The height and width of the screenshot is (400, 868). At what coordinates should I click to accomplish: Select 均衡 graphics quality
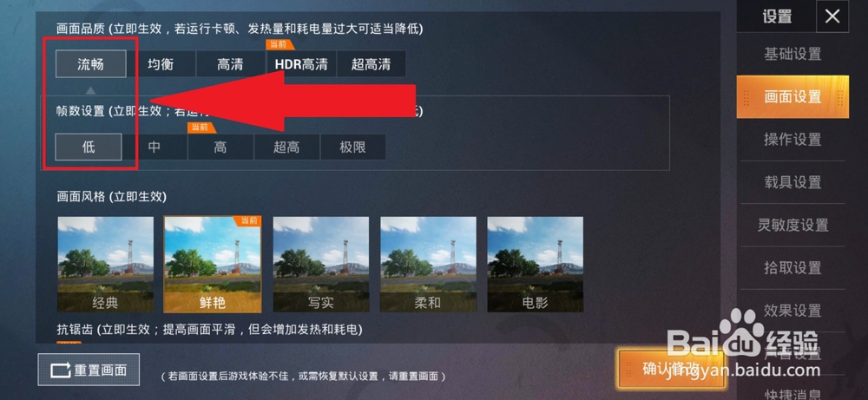(161, 64)
